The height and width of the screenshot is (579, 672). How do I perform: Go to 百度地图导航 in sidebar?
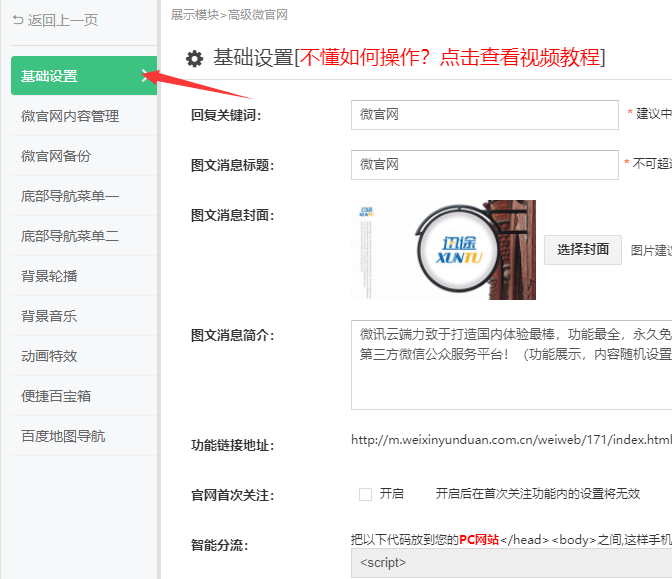tap(63, 436)
